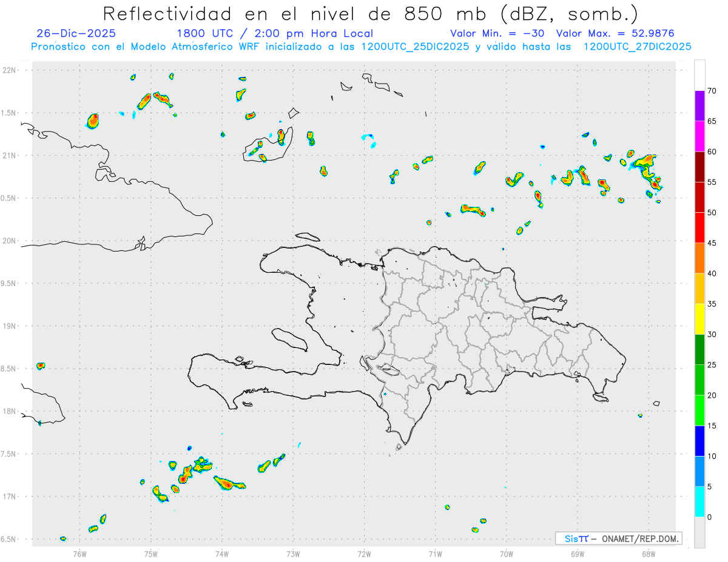Screen dimensions: 728x562
Task: Click the colorbar label '35'
Action: pyautogui.click(x=712, y=304)
